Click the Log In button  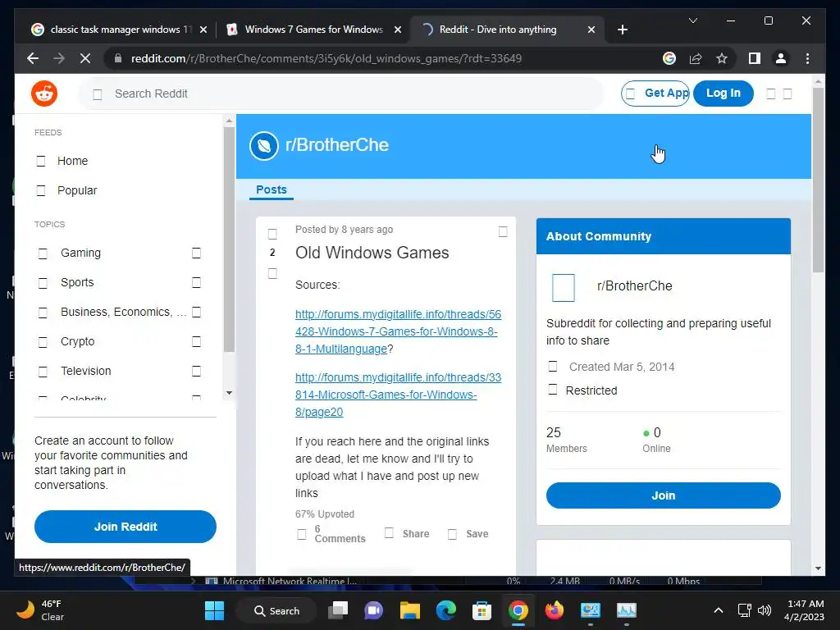tap(724, 94)
